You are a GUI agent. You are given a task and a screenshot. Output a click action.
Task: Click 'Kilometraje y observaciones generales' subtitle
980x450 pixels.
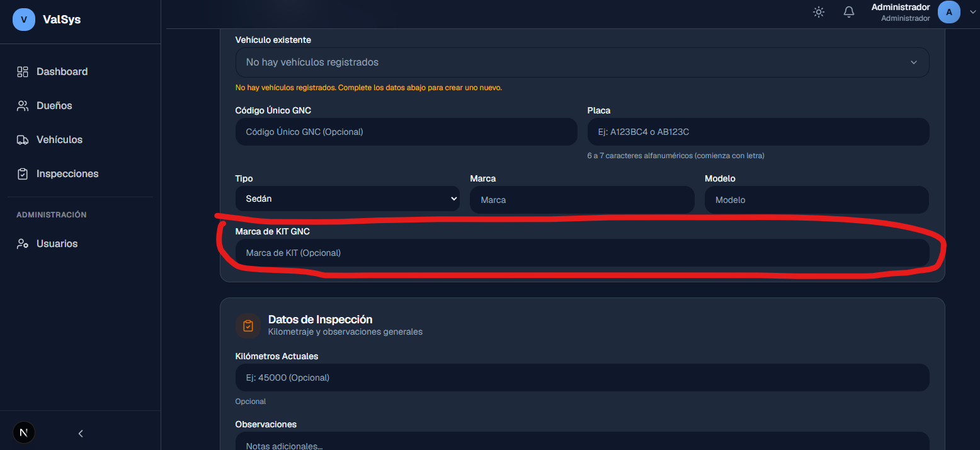coord(345,332)
